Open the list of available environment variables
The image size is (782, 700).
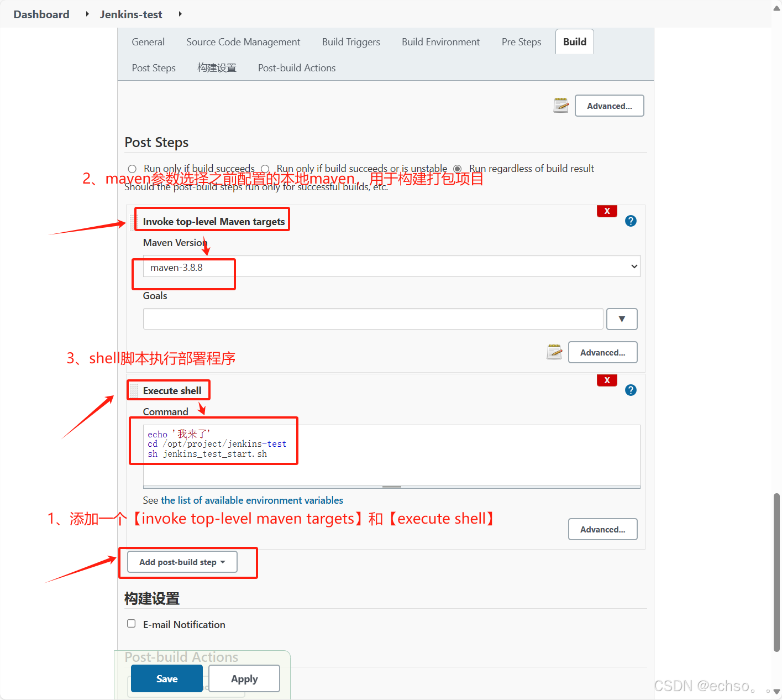tap(252, 500)
